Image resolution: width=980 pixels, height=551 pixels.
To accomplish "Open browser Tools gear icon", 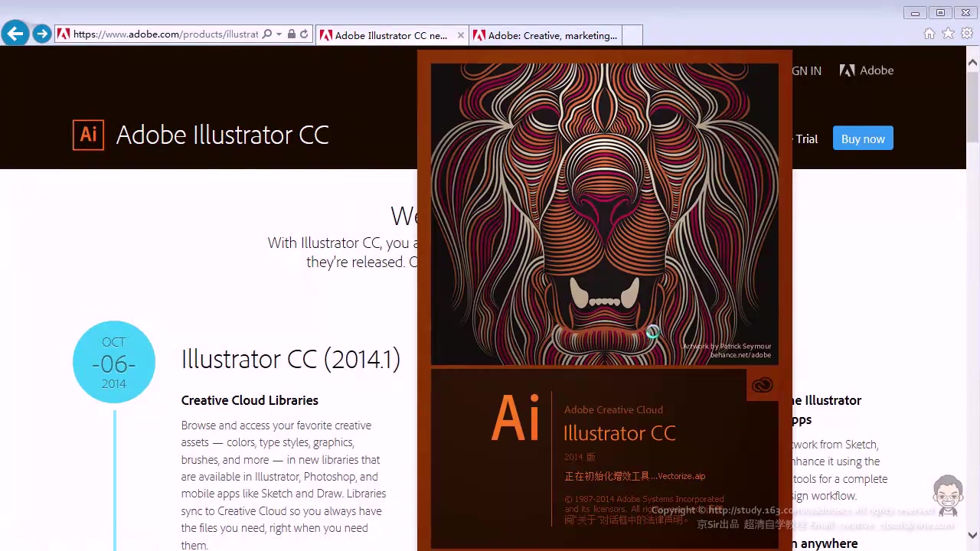I will 967,34.
